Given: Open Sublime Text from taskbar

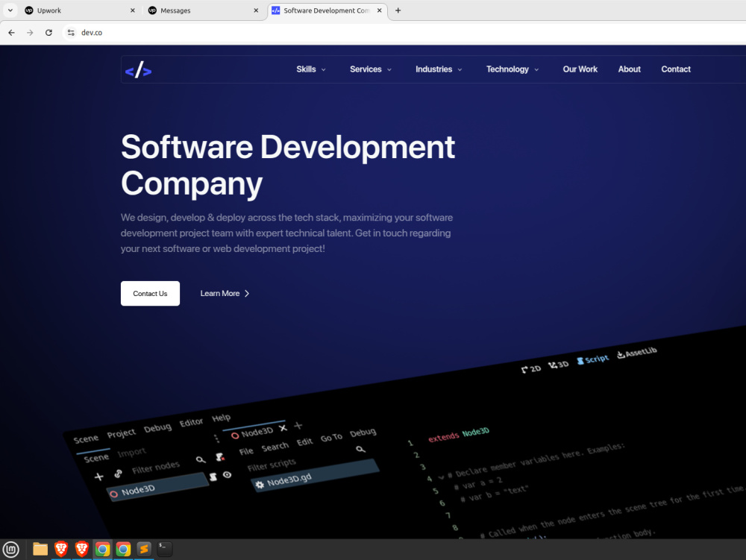Looking at the screenshot, I should click(x=144, y=550).
